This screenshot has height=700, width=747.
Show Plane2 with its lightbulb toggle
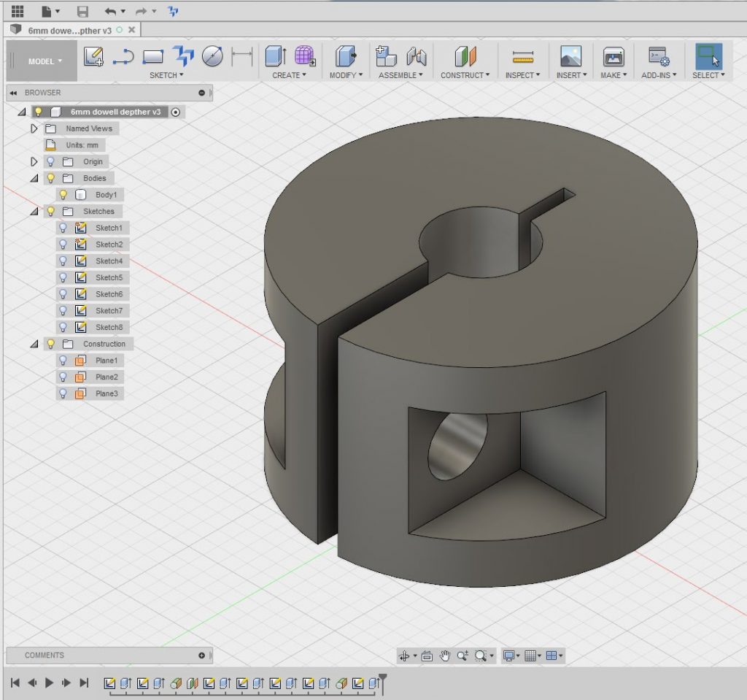click(63, 377)
